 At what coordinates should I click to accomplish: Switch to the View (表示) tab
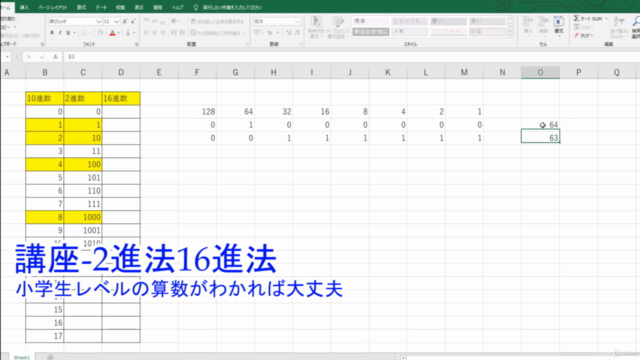point(139,7)
